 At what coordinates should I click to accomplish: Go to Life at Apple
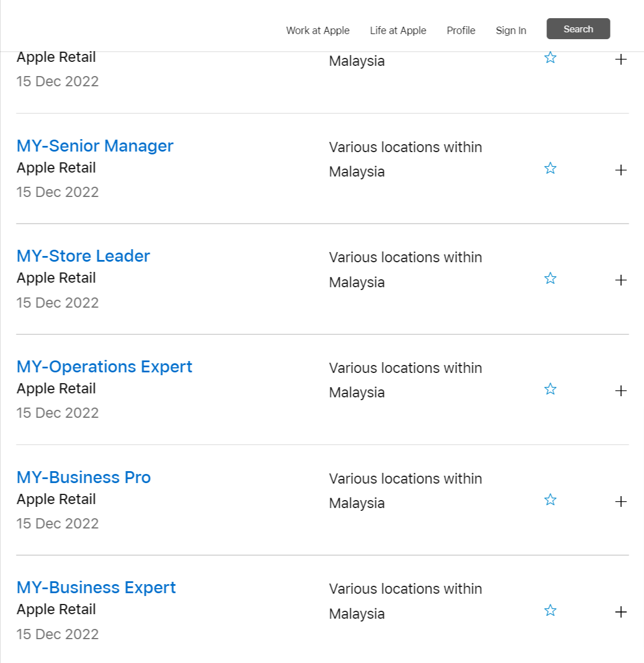(x=398, y=31)
